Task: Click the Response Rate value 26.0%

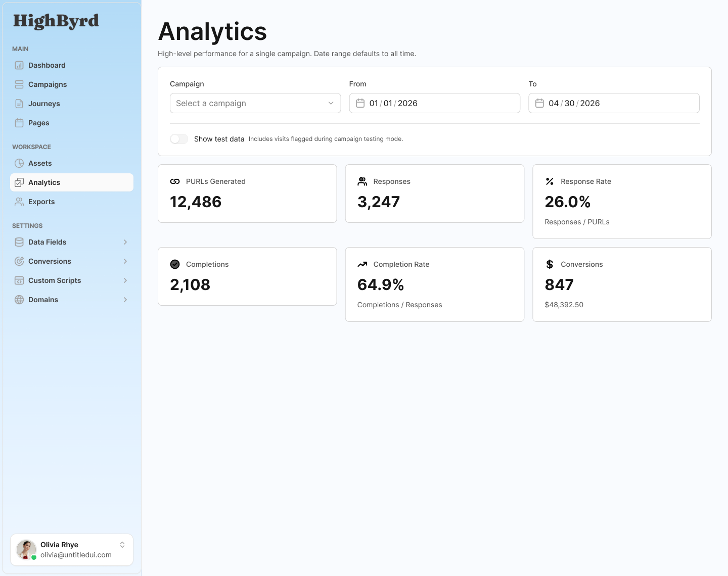Action: click(x=568, y=202)
